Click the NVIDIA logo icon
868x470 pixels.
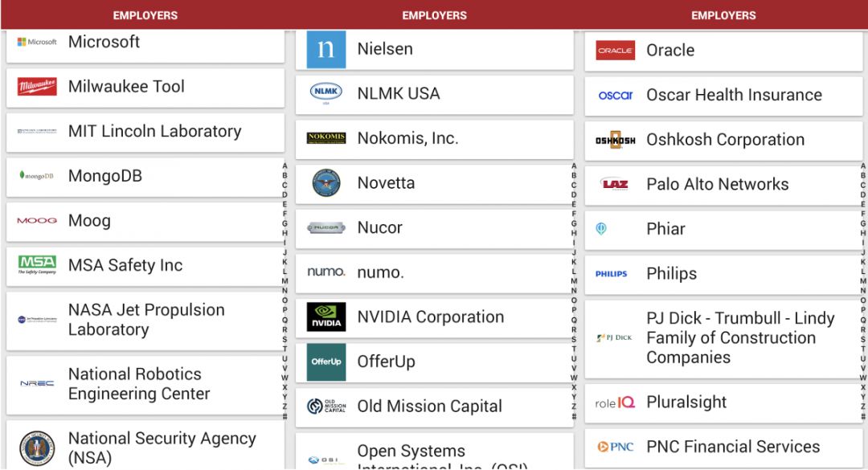coord(326,317)
